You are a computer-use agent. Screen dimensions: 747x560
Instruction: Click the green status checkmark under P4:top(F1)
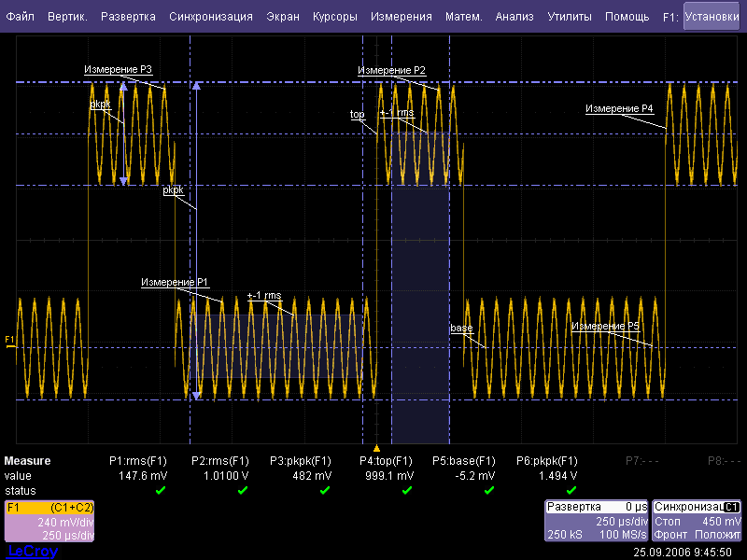(x=406, y=490)
